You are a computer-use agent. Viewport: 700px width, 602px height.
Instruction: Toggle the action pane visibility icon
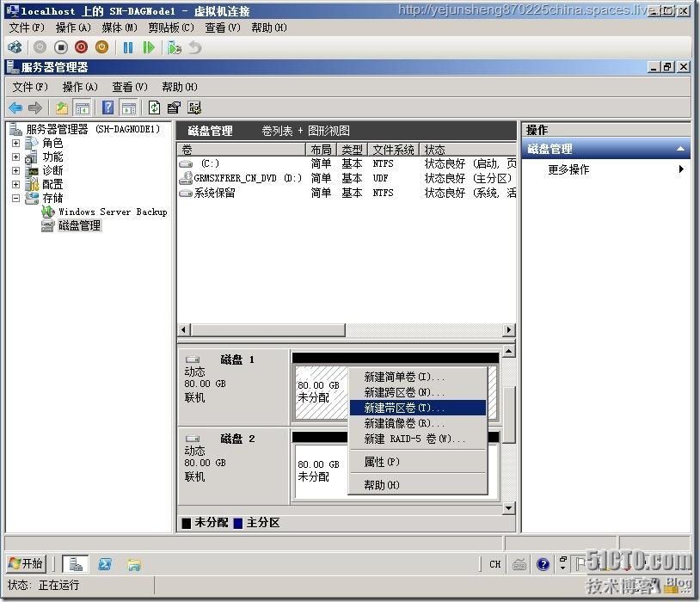pyautogui.click(x=127, y=107)
